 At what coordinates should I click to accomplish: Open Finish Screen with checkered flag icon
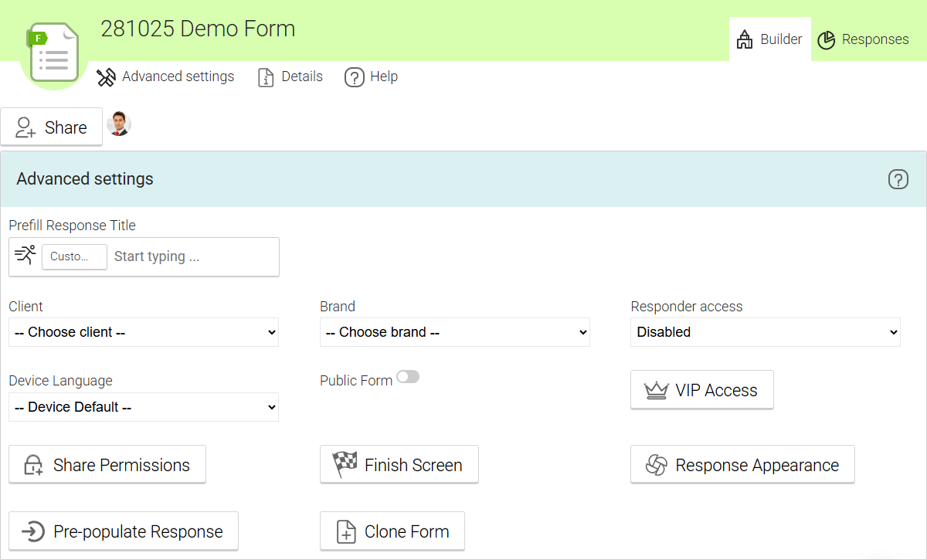399,465
